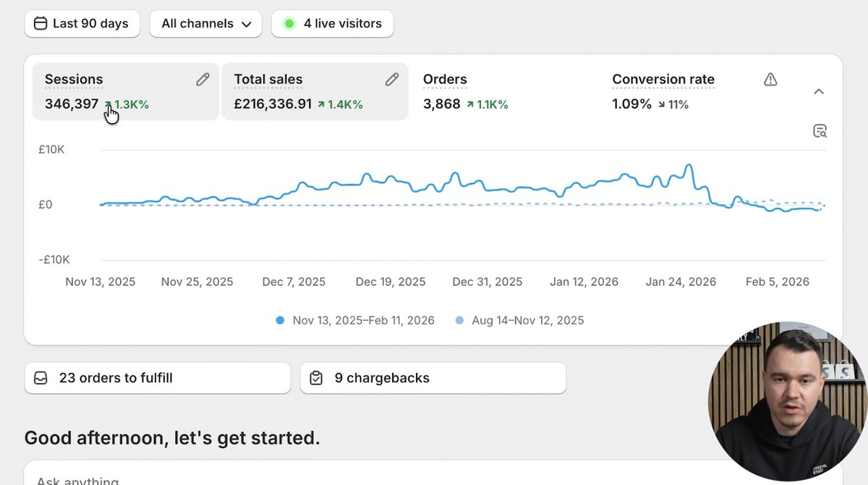Click the warning triangle next to Conversion rate
The width and height of the screenshot is (868, 485).
click(770, 80)
